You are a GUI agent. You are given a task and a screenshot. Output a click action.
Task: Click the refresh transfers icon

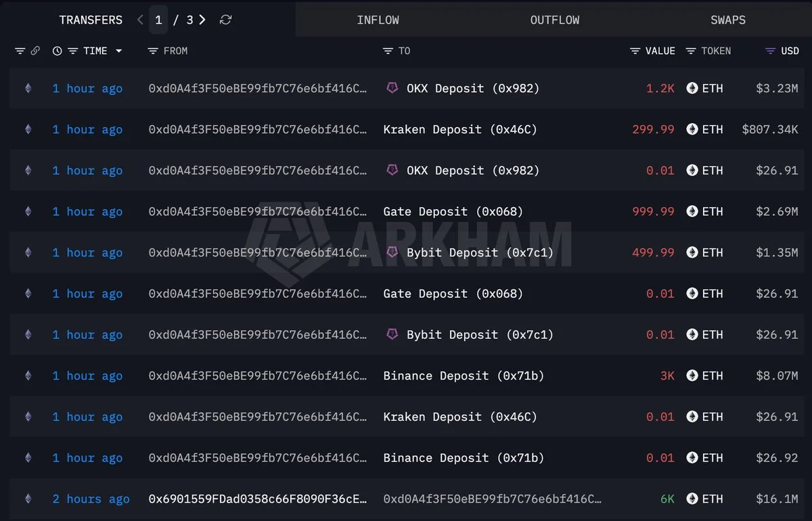click(226, 20)
